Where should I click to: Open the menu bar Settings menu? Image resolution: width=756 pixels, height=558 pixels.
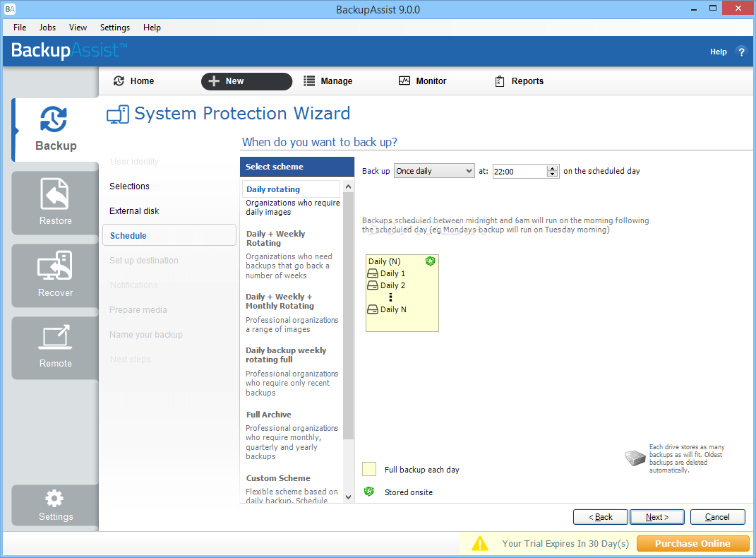pos(115,28)
